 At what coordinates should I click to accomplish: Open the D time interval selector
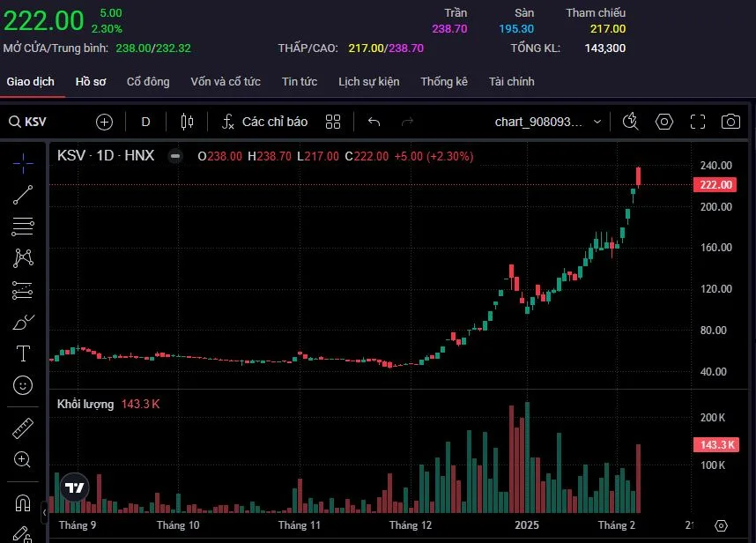tap(145, 122)
